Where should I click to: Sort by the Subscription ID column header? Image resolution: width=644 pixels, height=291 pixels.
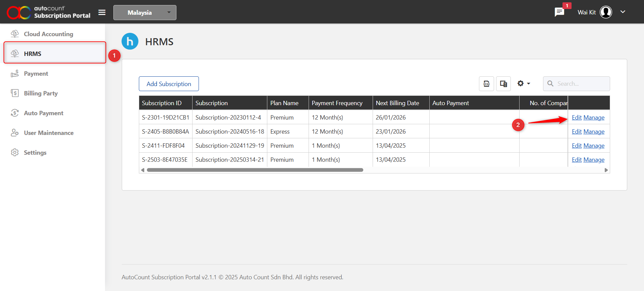tap(166, 103)
